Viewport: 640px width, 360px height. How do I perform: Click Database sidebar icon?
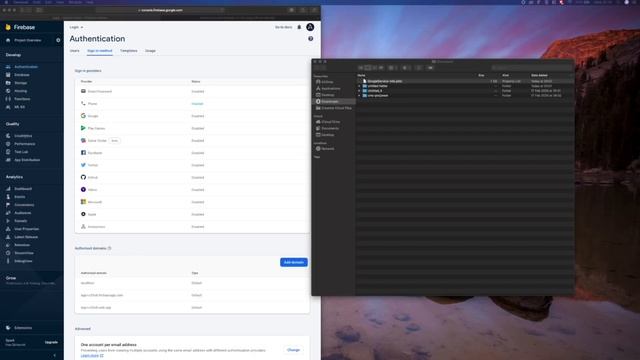point(8,75)
